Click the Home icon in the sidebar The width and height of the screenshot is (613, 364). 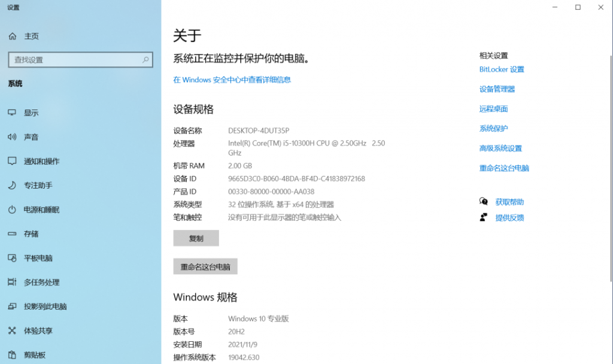pyautogui.click(x=12, y=37)
